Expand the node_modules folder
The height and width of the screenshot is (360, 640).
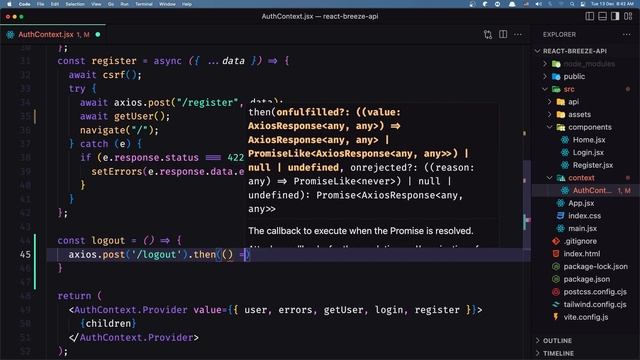pyautogui.click(x=545, y=64)
